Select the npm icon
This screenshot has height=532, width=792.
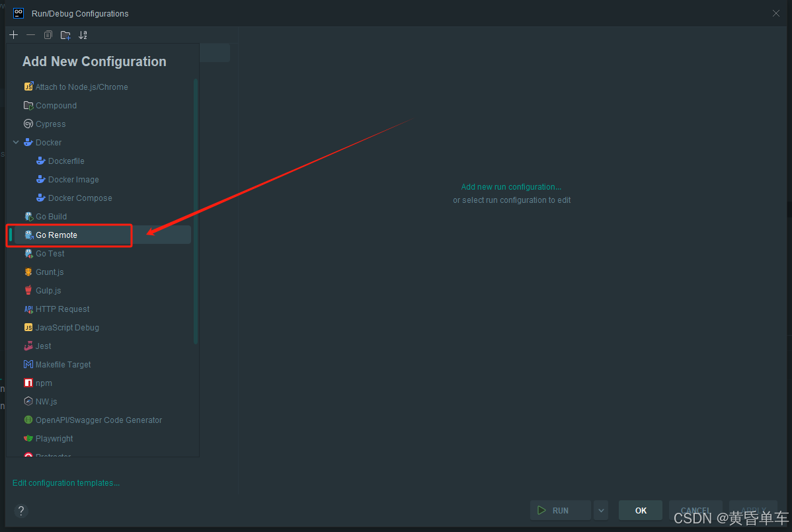[28, 383]
